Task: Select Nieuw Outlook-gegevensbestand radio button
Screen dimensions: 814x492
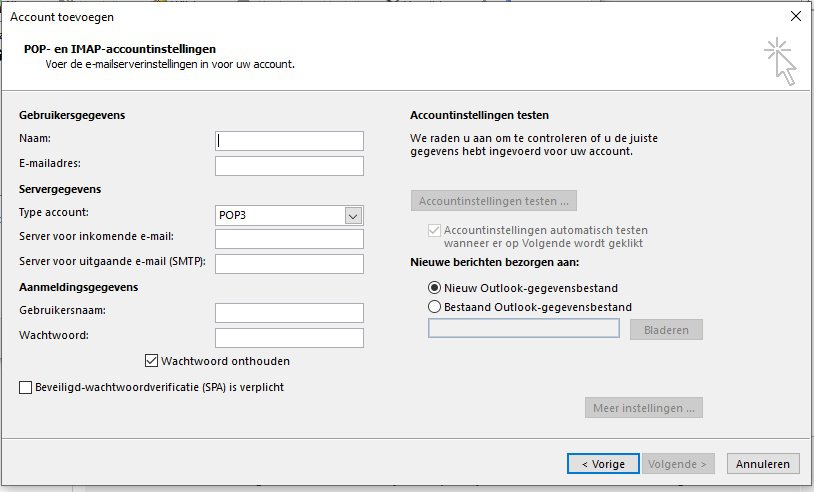Action: (x=435, y=288)
